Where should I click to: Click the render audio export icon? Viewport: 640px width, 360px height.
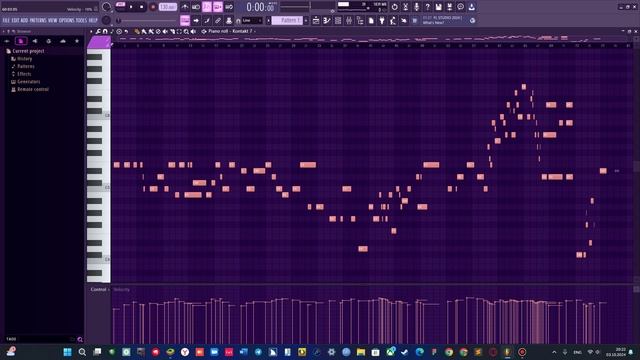point(449,7)
